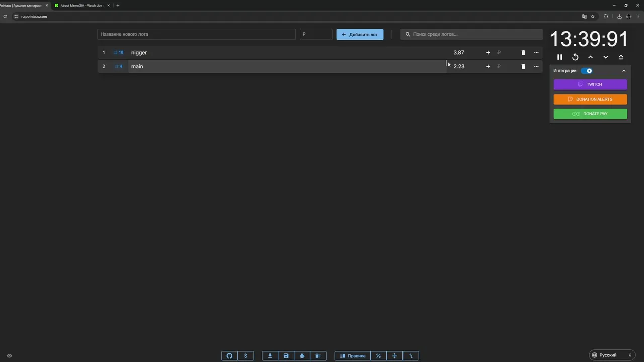
Task: Click the dollar sign donate icon
Action: [246, 356]
